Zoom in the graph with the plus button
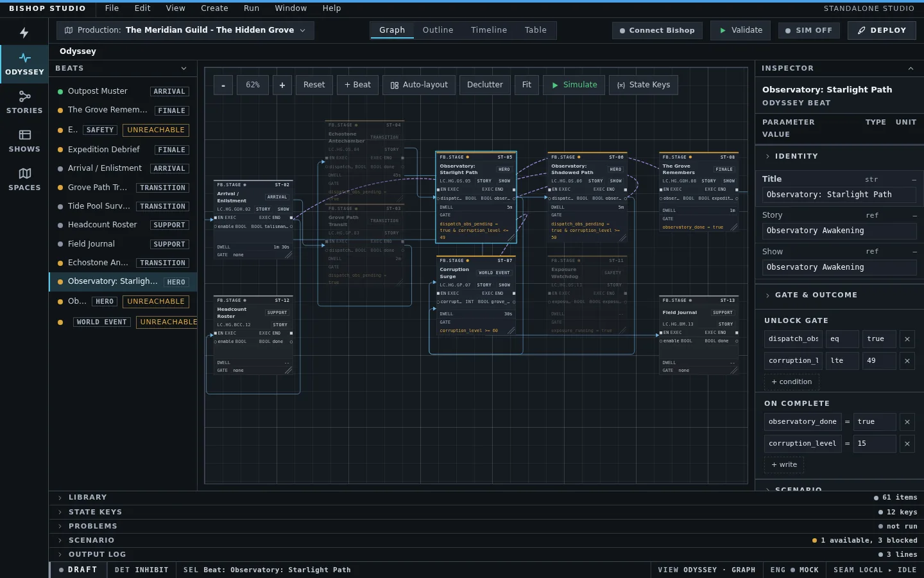Screen dimensions: 924x578 (x=282, y=85)
